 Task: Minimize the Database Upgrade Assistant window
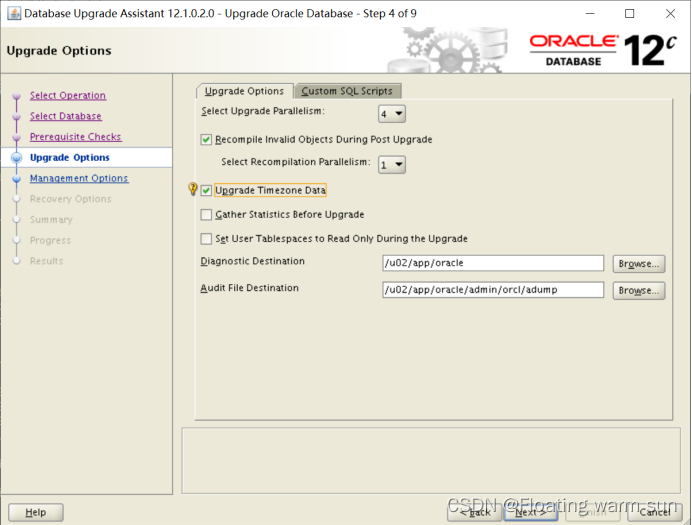click(x=590, y=14)
